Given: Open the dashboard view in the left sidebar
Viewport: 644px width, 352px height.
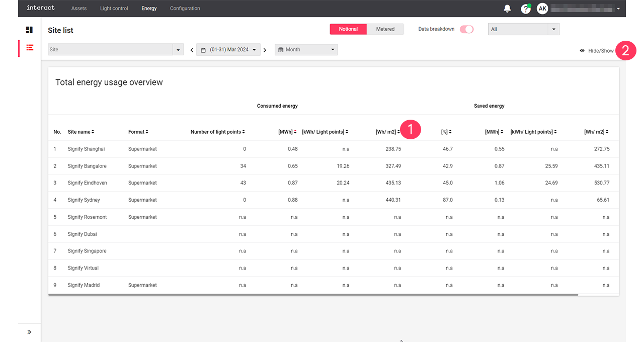Looking at the screenshot, I should tap(29, 29).
